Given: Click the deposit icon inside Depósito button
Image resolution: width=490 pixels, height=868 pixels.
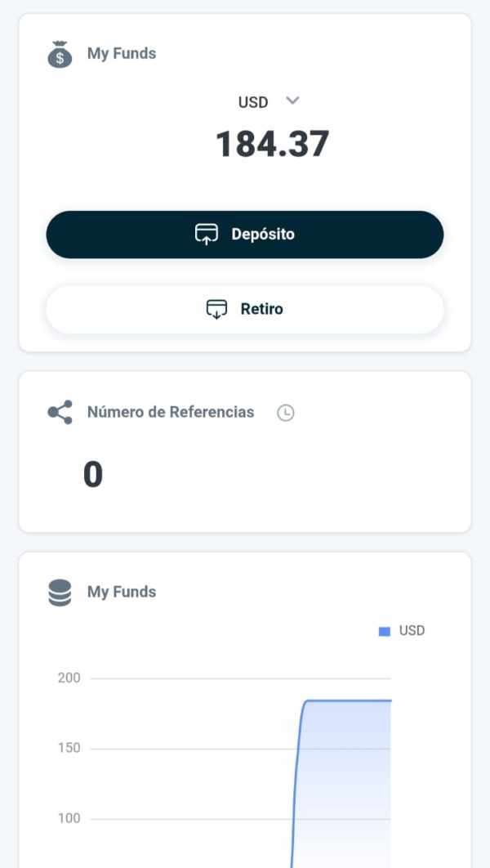Looking at the screenshot, I should point(207,235).
